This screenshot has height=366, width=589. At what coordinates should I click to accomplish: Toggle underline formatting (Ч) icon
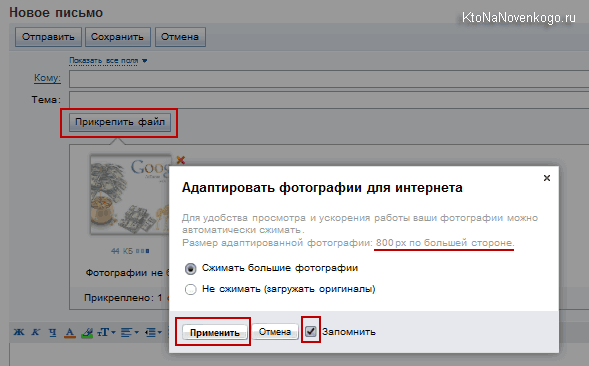(x=53, y=332)
